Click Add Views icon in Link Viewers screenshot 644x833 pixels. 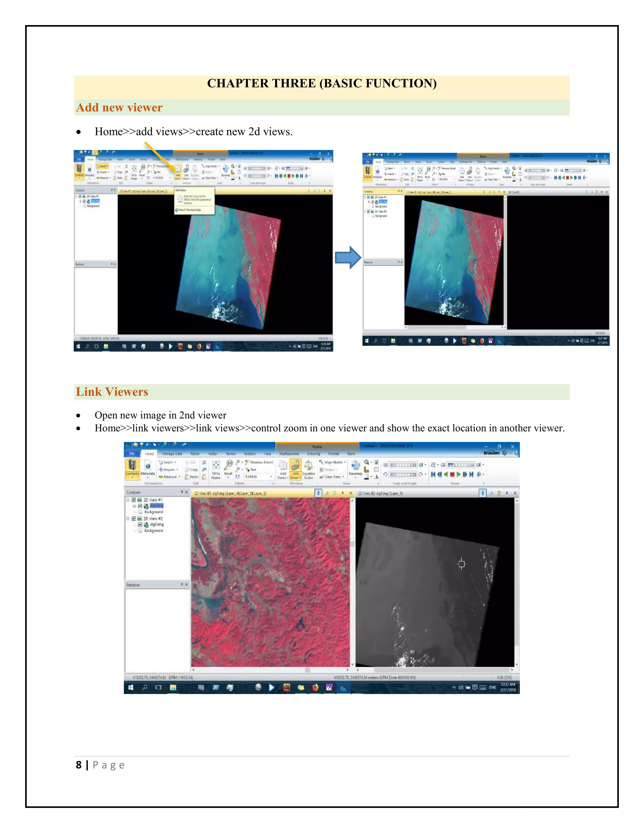[x=283, y=470]
